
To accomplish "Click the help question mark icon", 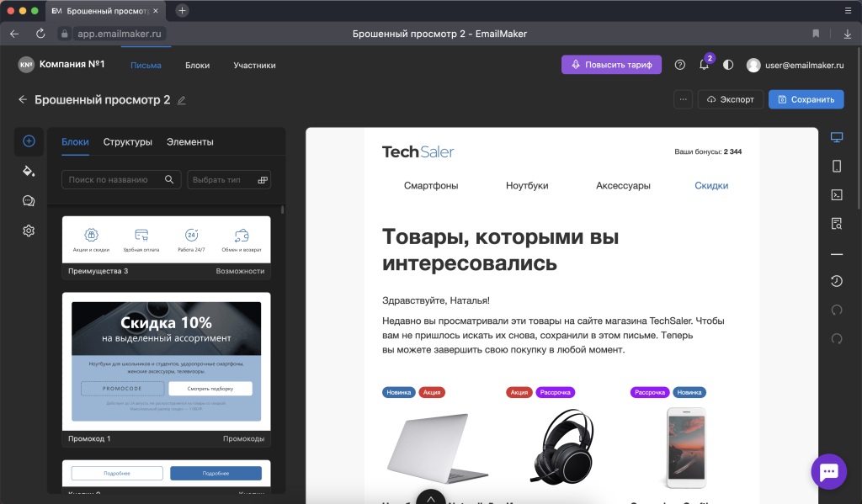I will pyautogui.click(x=680, y=65).
